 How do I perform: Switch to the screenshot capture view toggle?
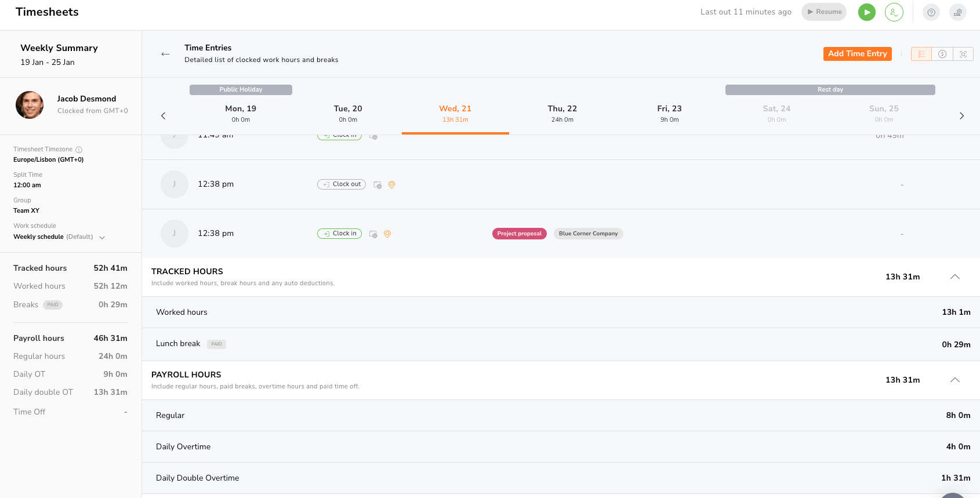click(963, 54)
